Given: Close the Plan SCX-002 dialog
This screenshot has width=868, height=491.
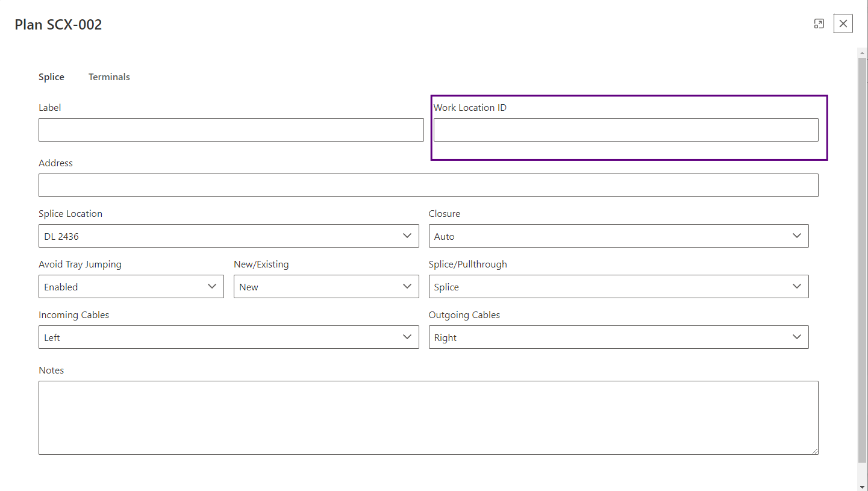Looking at the screenshot, I should tap(843, 23).
